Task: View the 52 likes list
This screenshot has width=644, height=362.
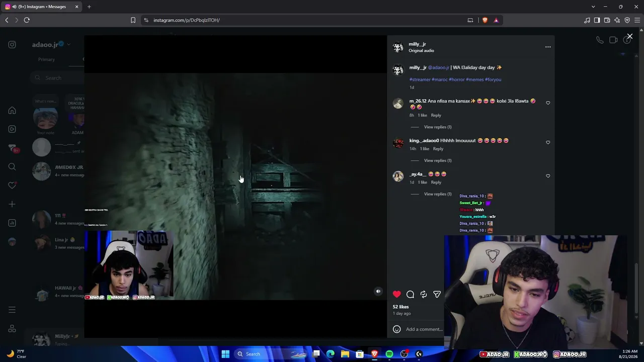Action: [x=400, y=307]
